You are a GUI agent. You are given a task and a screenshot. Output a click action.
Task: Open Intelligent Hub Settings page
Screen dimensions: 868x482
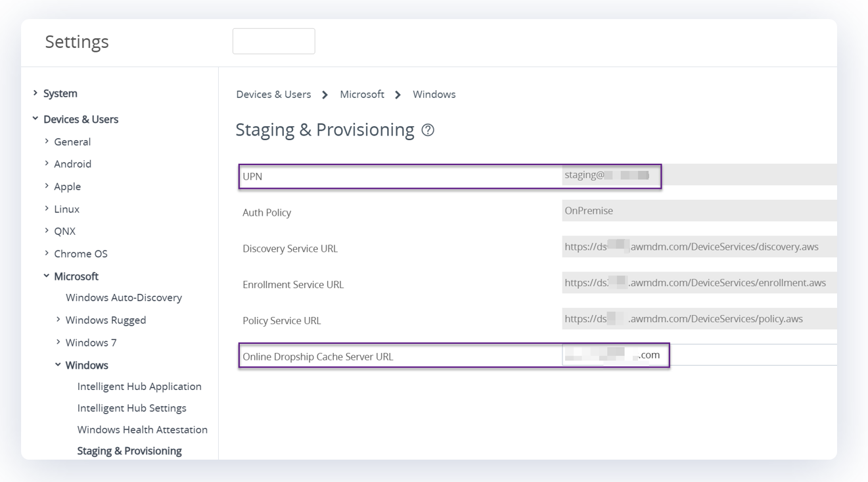[131, 408]
